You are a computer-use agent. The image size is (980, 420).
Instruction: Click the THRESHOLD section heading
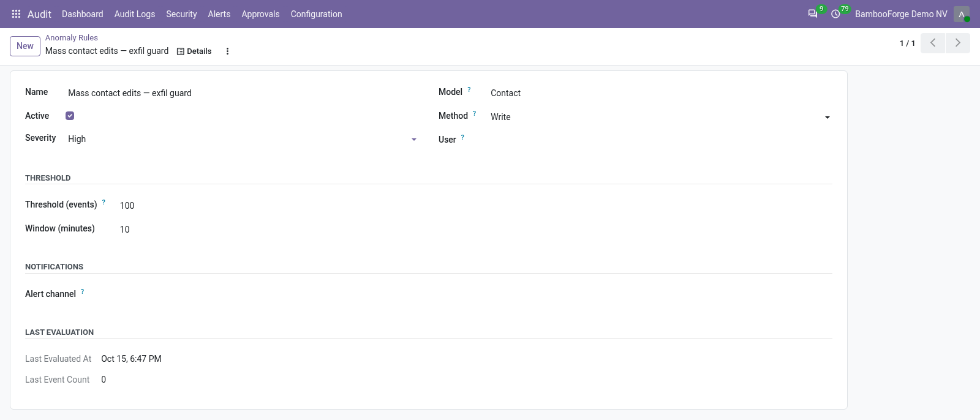click(48, 178)
